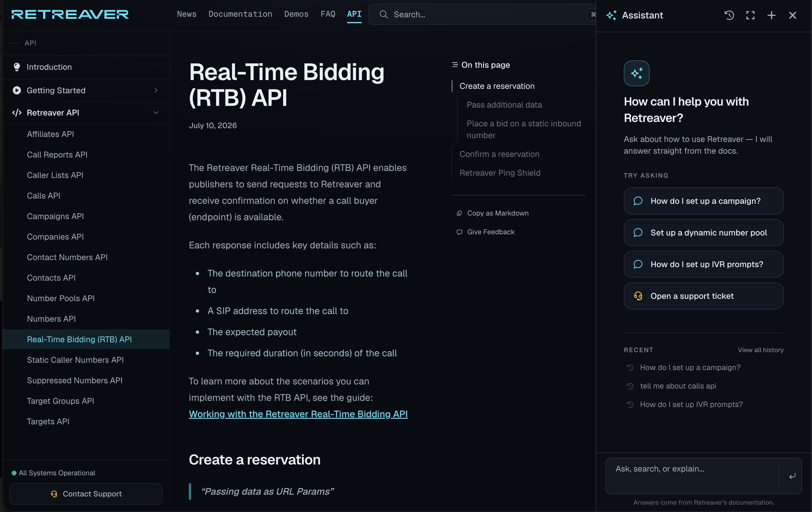
Task: Click the On this page list icon
Action: (455, 65)
